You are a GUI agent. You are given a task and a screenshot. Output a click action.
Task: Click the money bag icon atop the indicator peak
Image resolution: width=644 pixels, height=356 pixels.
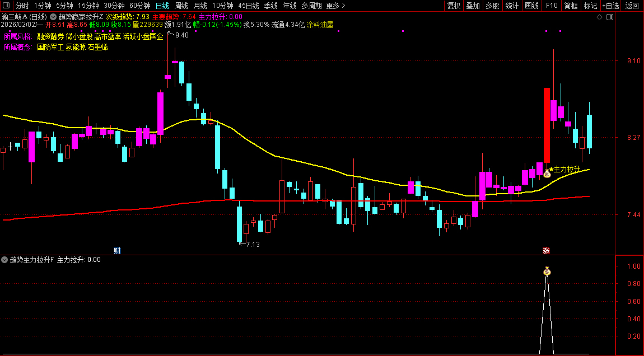coord(547,270)
